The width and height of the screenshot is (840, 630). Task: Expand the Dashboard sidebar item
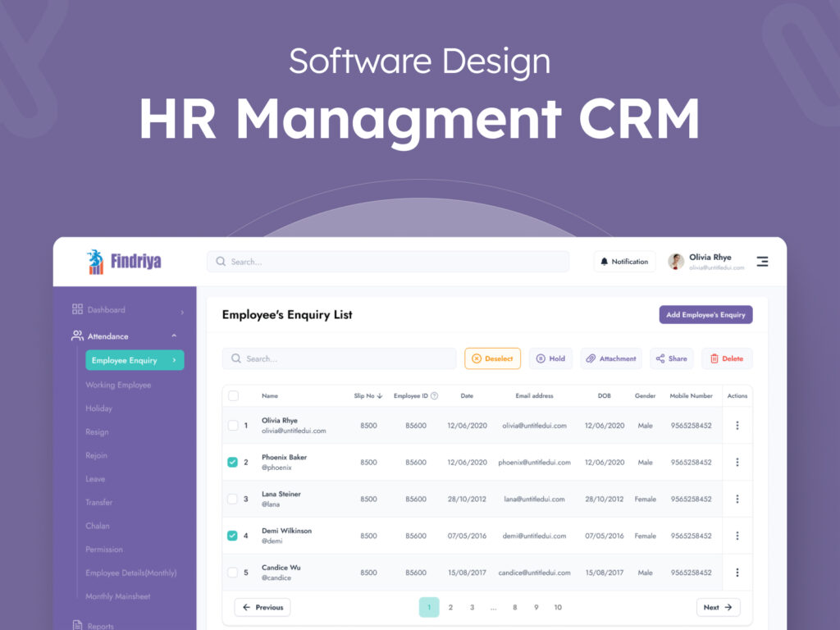pyautogui.click(x=182, y=311)
